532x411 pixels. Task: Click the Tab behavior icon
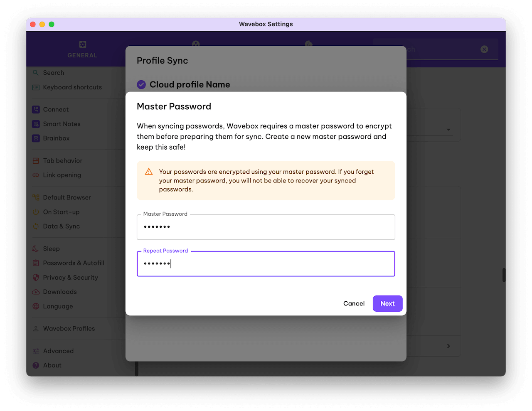point(36,161)
